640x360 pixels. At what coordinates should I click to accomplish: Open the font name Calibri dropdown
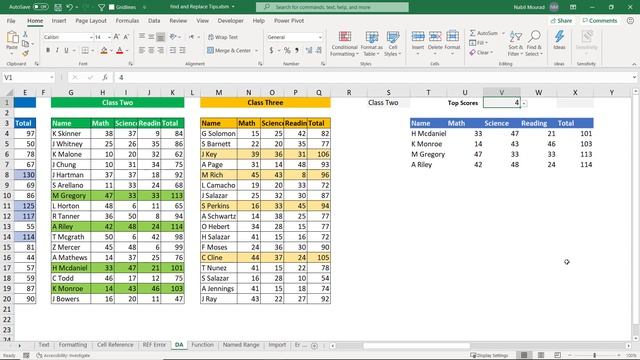click(91, 37)
